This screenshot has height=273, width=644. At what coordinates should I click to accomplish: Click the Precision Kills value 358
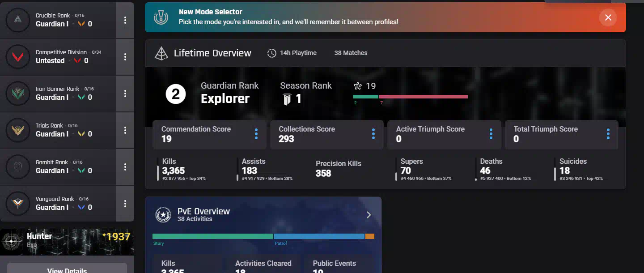tap(323, 173)
